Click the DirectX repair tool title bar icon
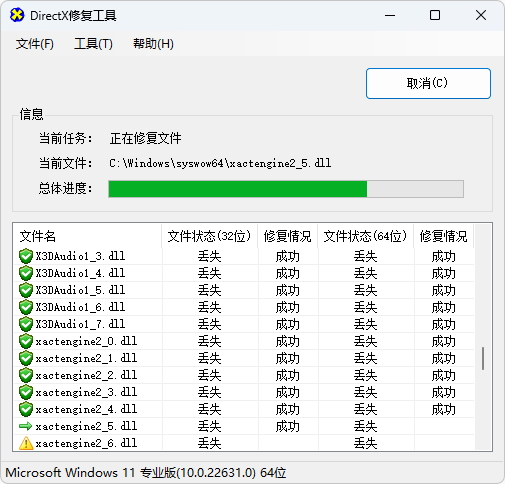Viewport: 505px width, 484px height. pyautogui.click(x=17, y=15)
